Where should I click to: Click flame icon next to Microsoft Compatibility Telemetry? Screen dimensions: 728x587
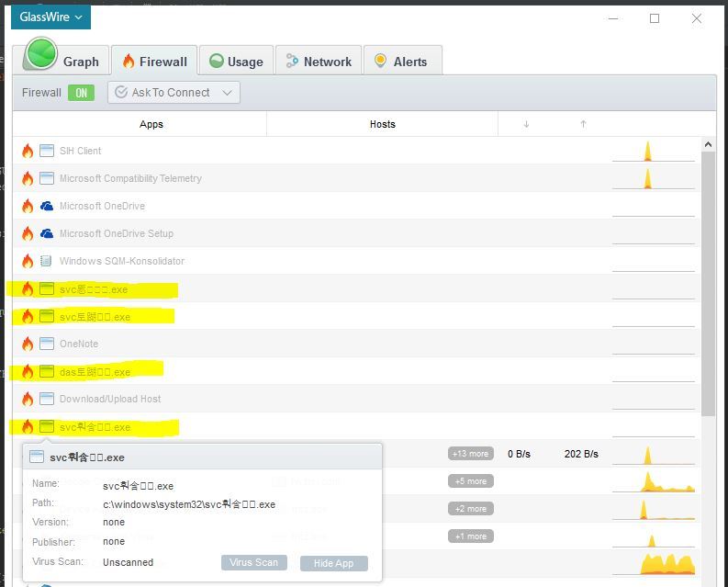(x=28, y=178)
